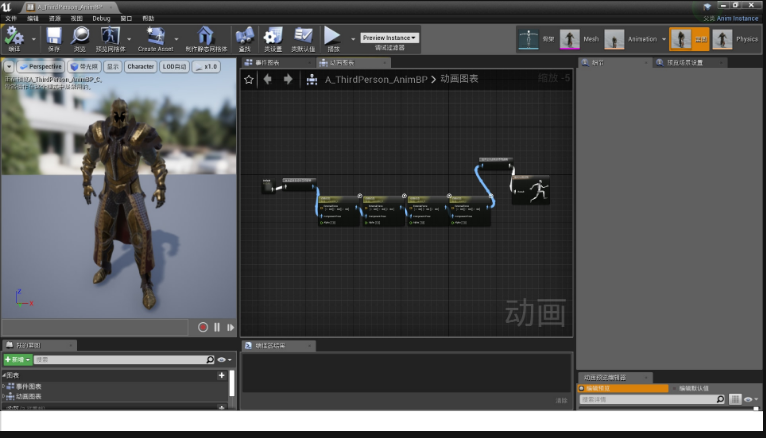
Task: Open the Edit menu
Action: pos(33,19)
